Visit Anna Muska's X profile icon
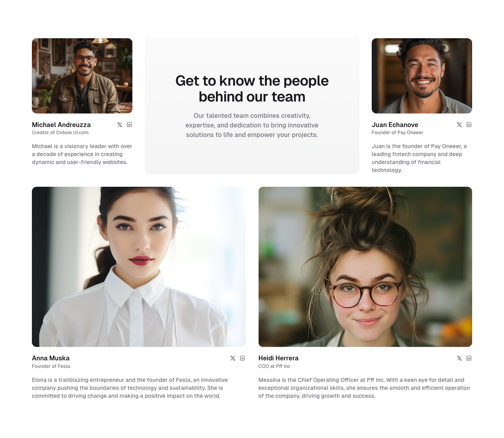Image resolution: width=504 pixels, height=438 pixels. (233, 358)
